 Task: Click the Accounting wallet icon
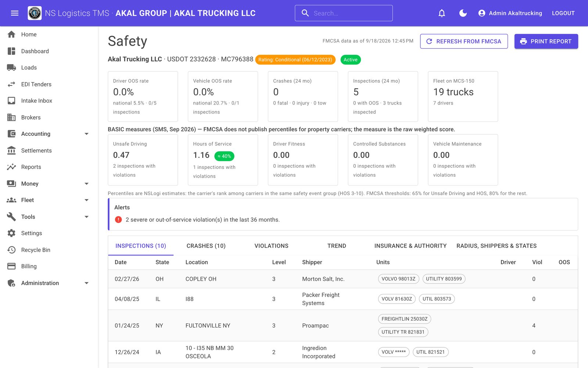(x=11, y=134)
